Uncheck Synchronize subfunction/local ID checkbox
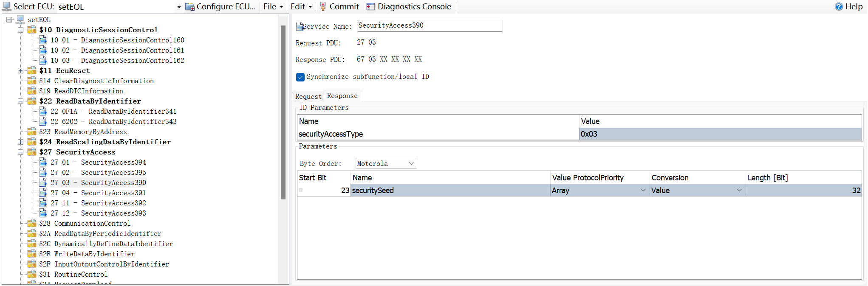The height and width of the screenshot is (286, 868). 300,77
